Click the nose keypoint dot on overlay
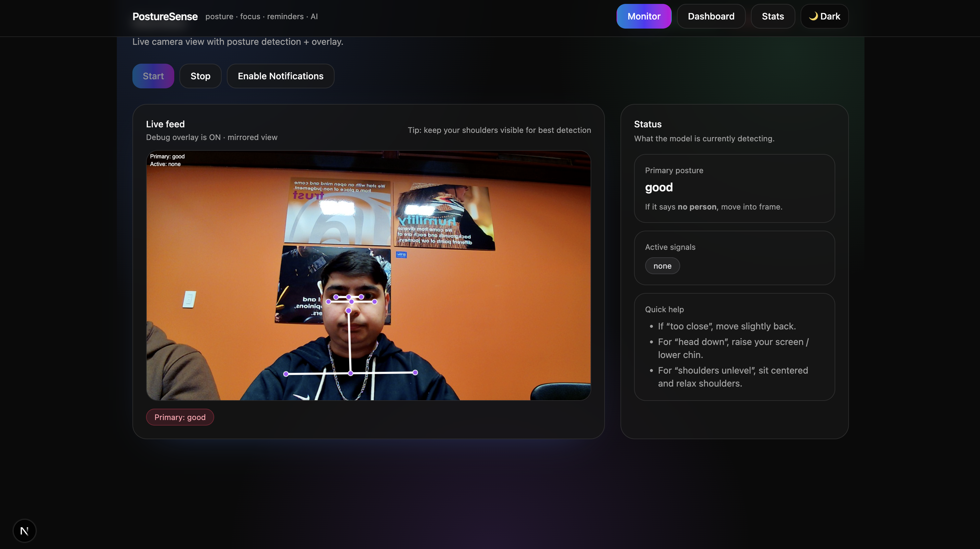980x549 pixels. [x=349, y=311]
